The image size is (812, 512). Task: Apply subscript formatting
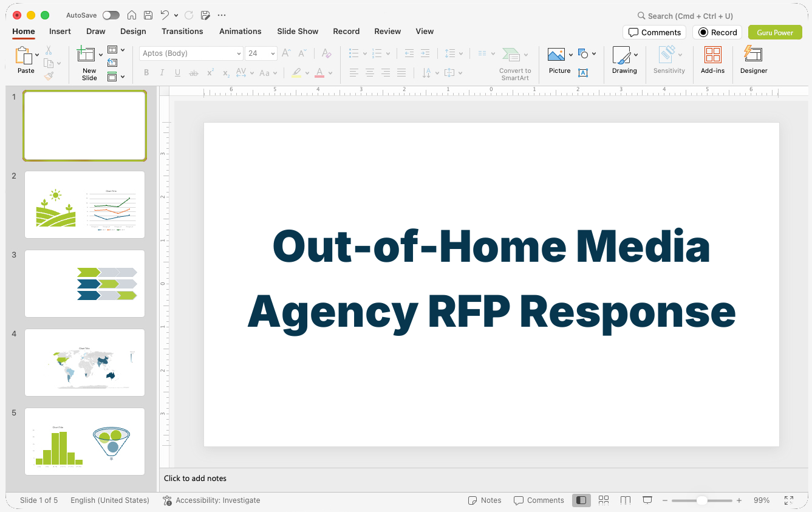[x=226, y=73]
